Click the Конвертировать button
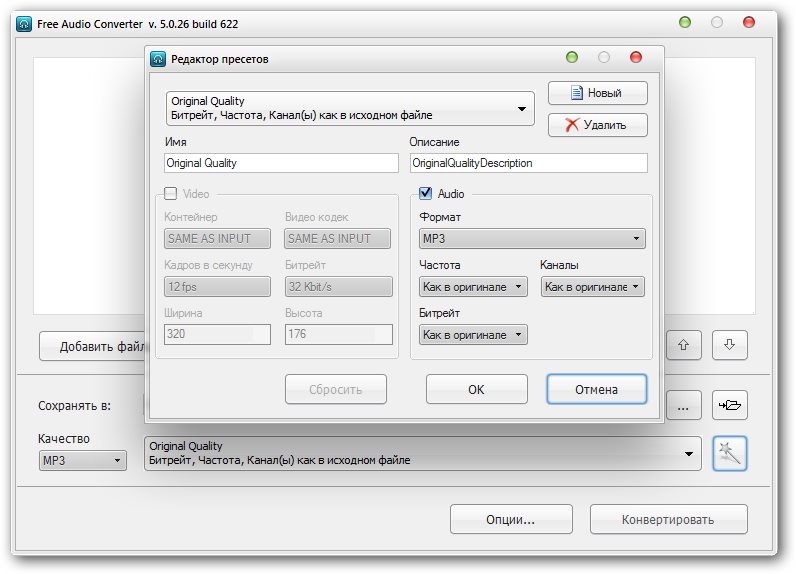 pyautogui.click(x=668, y=520)
